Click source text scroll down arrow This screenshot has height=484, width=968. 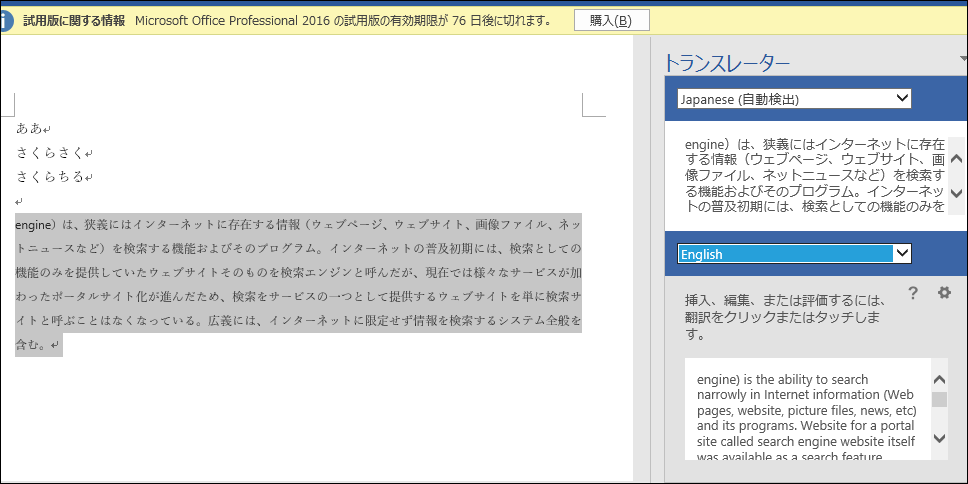pos(957,193)
